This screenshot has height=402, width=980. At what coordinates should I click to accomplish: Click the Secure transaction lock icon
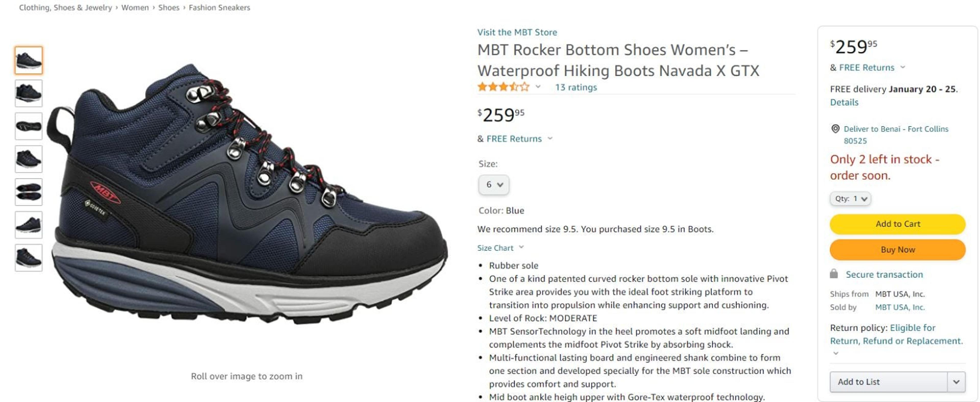[834, 274]
